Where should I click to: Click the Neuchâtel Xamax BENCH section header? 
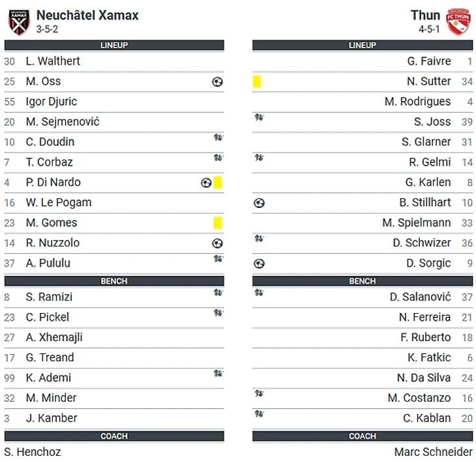pyautogui.click(x=114, y=281)
